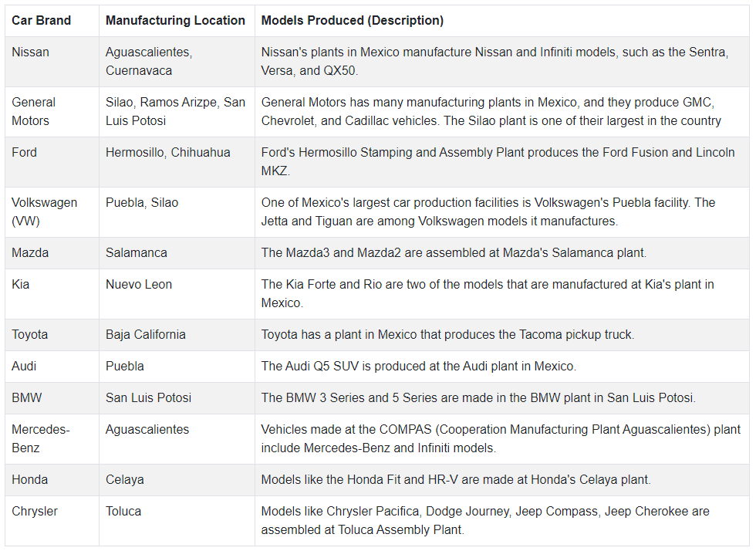756x551 pixels.
Task: Select the Toyota brand cell
Action: [x=52, y=335]
